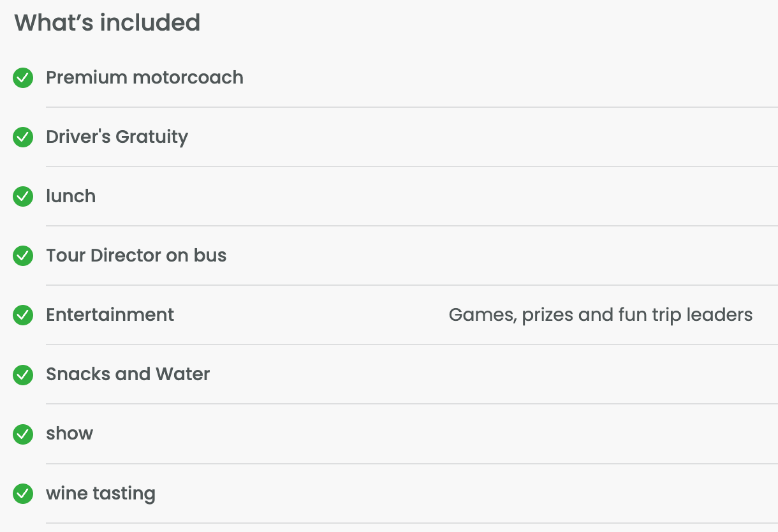
Task: Select the checkmark beside Snacks and Water
Action: point(23,374)
